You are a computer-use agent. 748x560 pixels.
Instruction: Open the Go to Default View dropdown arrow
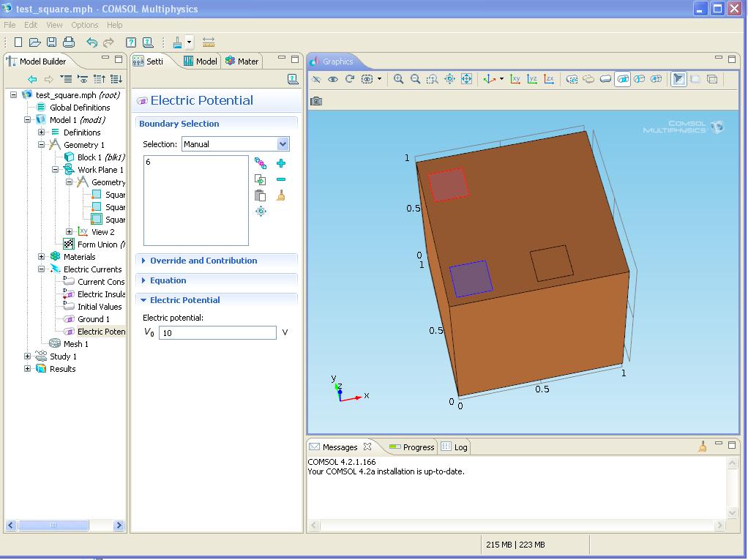[x=501, y=79]
